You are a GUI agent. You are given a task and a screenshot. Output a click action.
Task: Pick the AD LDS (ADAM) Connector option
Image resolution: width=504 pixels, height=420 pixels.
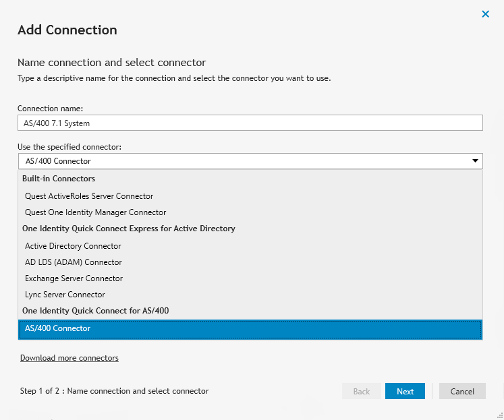click(x=74, y=262)
